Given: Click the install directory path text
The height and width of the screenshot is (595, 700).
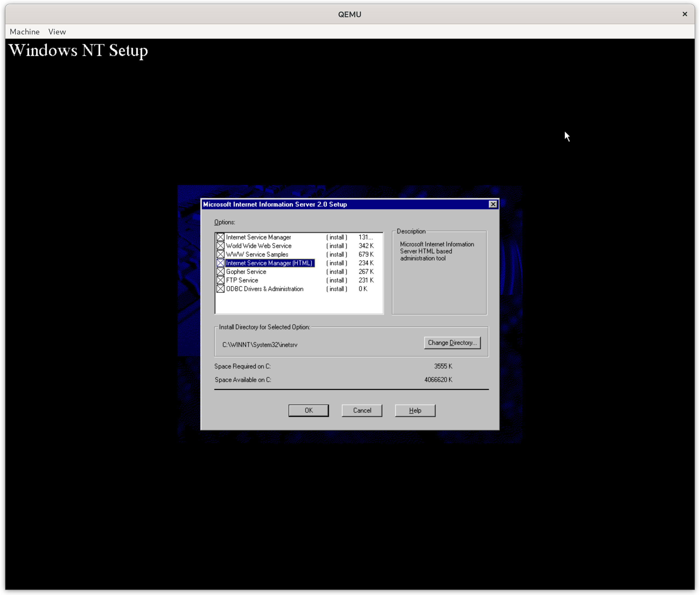Looking at the screenshot, I should 260,345.
